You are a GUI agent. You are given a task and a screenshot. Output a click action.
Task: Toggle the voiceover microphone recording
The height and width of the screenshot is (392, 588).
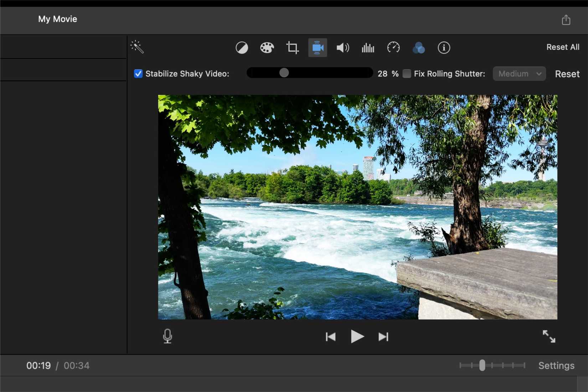pos(167,336)
